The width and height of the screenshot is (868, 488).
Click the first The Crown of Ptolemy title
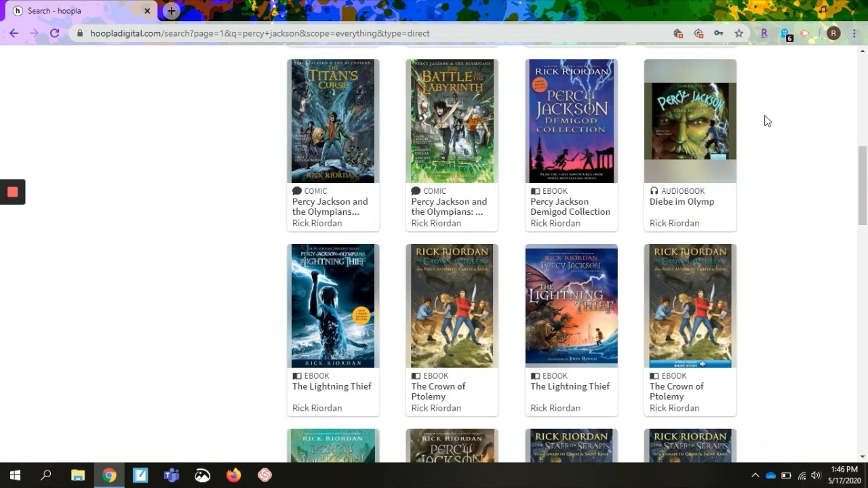[438, 391]
